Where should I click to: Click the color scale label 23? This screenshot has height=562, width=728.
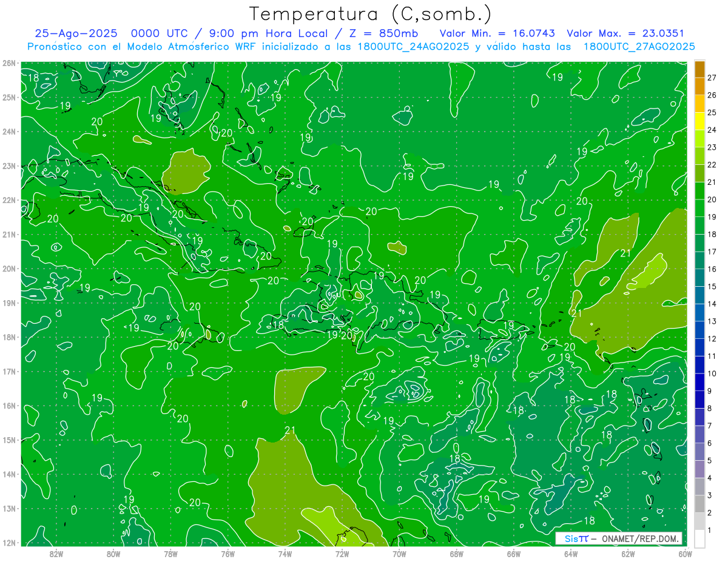click(x=712, y=147)
